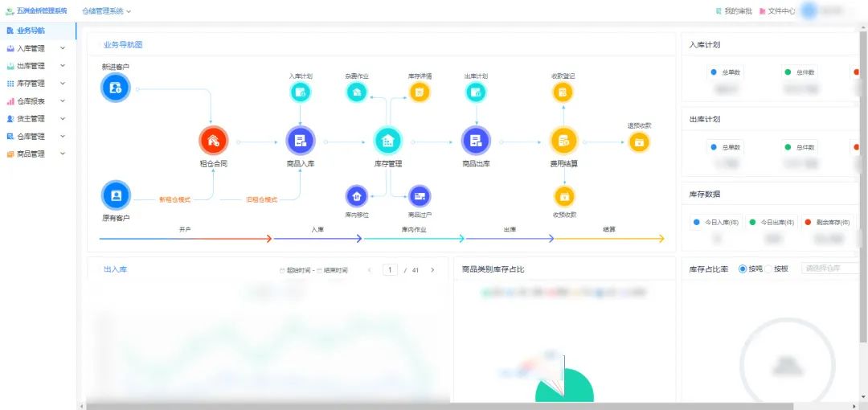Select the 按吨 radio button

tap(743, 269)
